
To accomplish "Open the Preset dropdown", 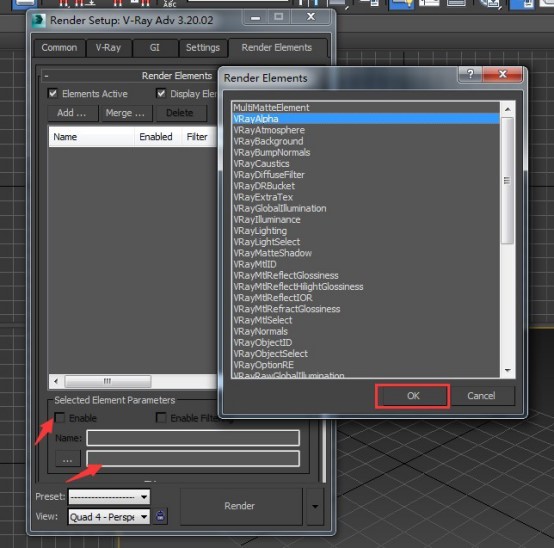I will (109, 497).
